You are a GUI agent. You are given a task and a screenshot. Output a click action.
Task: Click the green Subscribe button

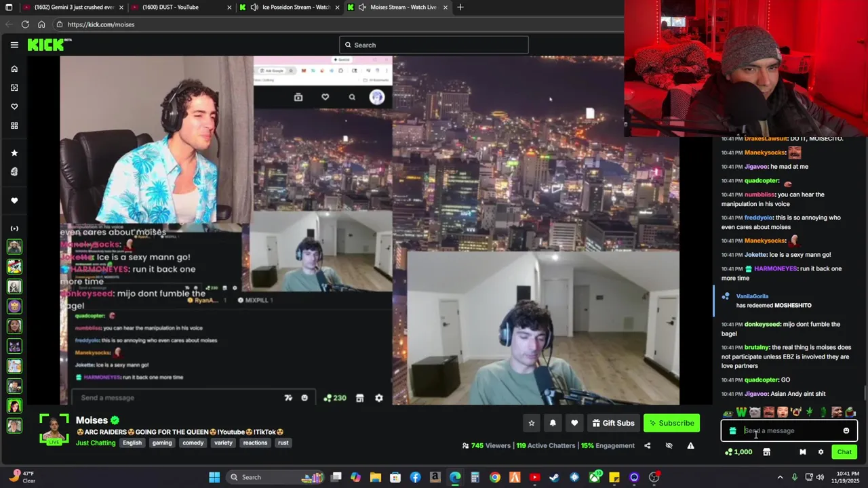point(671,423)
